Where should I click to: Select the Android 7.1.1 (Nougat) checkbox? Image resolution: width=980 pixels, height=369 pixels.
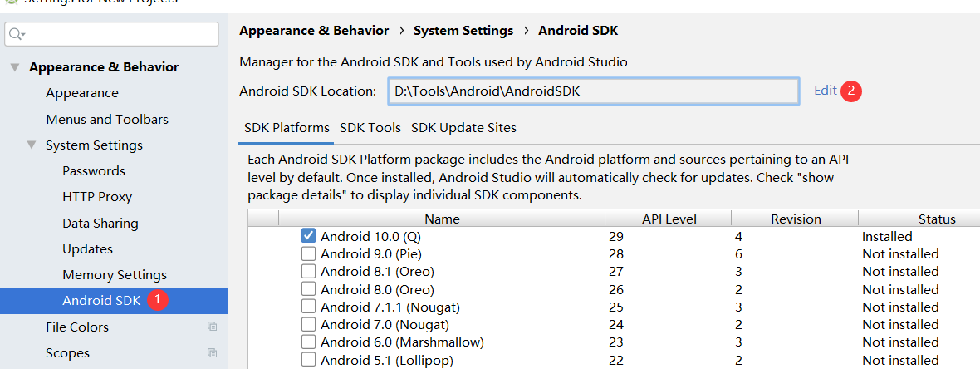[308, 307]
